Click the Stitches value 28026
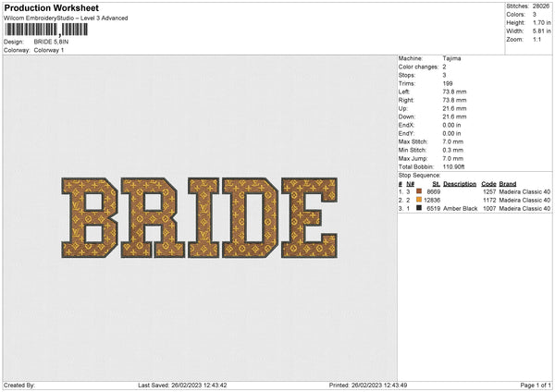 tap(541, 6)
